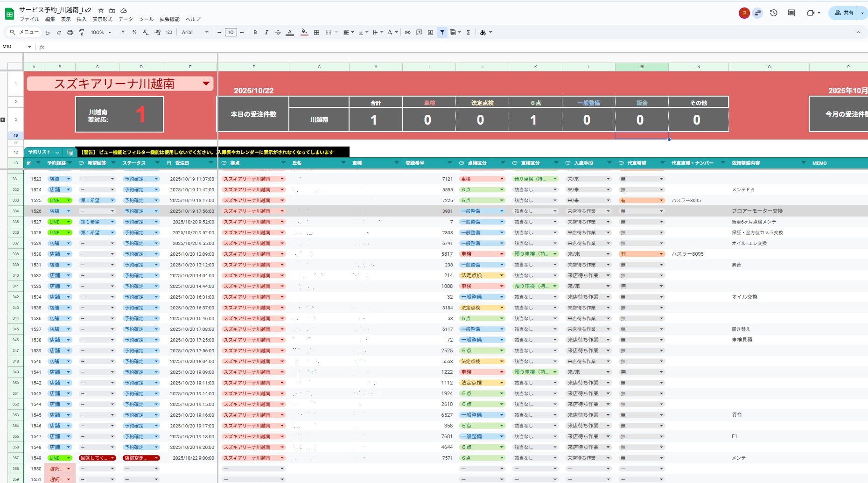Star this spreadsheet document
Image resolution: width=868 pixels, height=483 pixels.
point(101,10)
